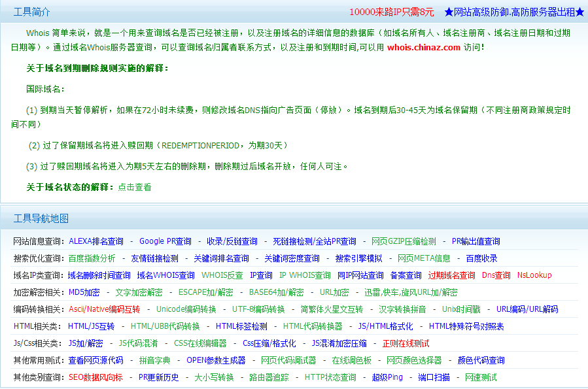Open IP查询 link
The width and height of the screenshot is (588, 389).
(x=262, y=275)
